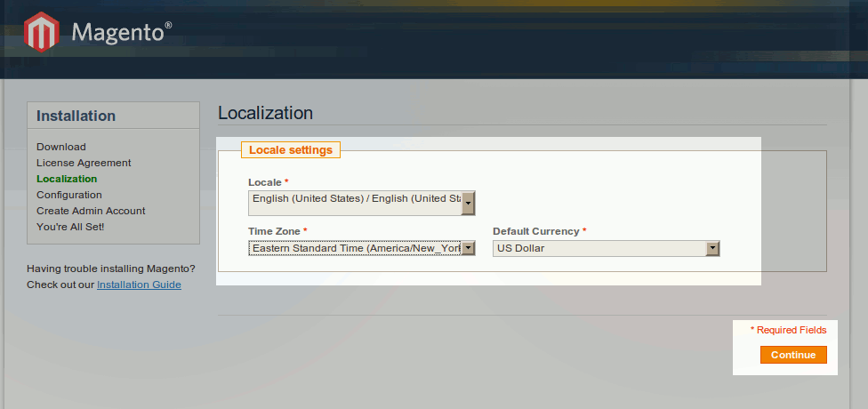Image resolution: width=868 pixels, height=409 pixels.
Task: Open the Create Admin Account step
Action: (x=91, y=211)
